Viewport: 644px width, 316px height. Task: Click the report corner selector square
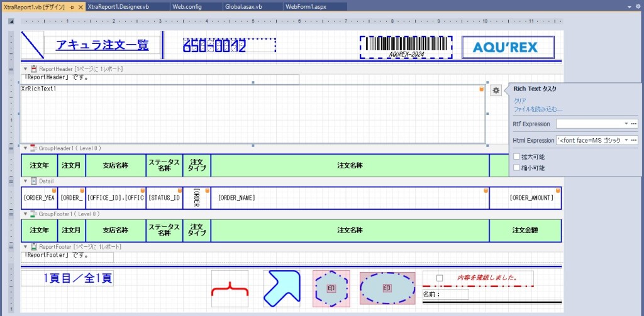click(x=11, y=21)
